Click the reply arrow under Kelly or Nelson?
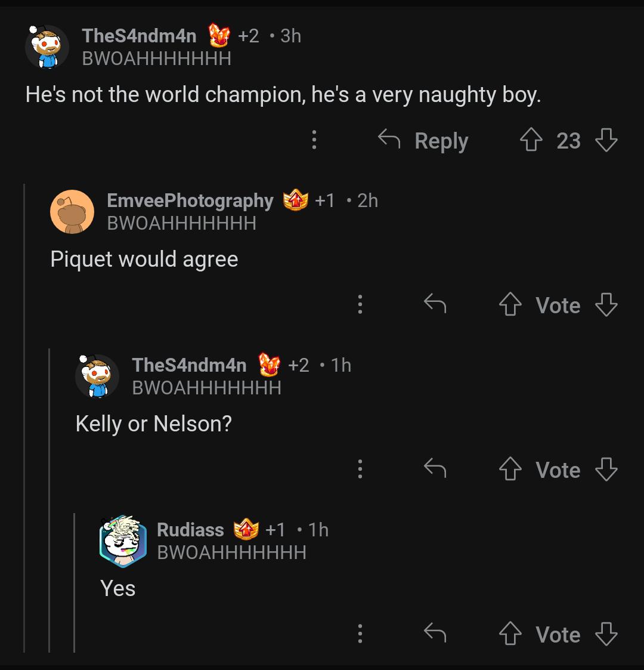The width and height of the screenshot is (644, 670). click(x=436, y=470)
